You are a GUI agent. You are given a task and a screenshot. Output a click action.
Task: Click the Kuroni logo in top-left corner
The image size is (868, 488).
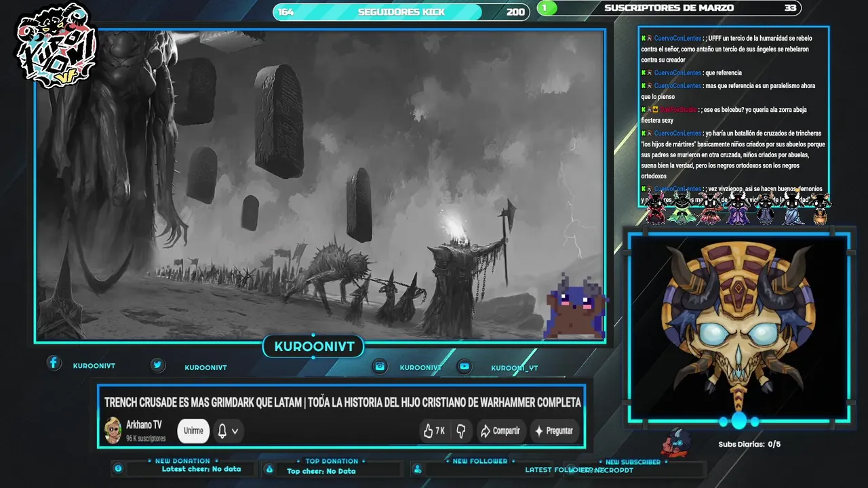57,46
